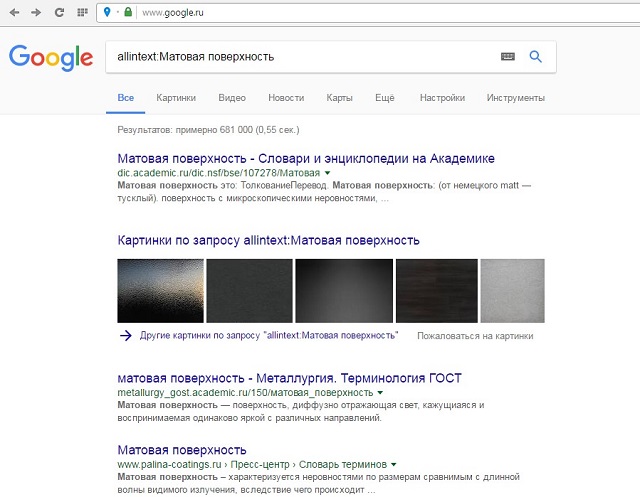This screenshot has height=497, width=640.
Task: Open Настройки menu
Action: point(442,98)
